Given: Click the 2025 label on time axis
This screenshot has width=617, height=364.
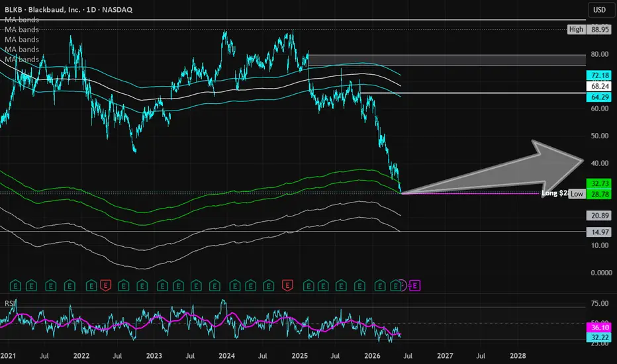Looking at the screenshot, I should pyautogui.click(x=299, y=356).
